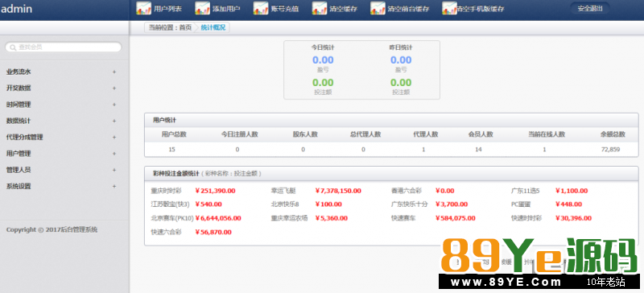This screenshot has width=644, height=293.
Task: Click the 统计概况 breadcrumb tab
Action: 213,28
